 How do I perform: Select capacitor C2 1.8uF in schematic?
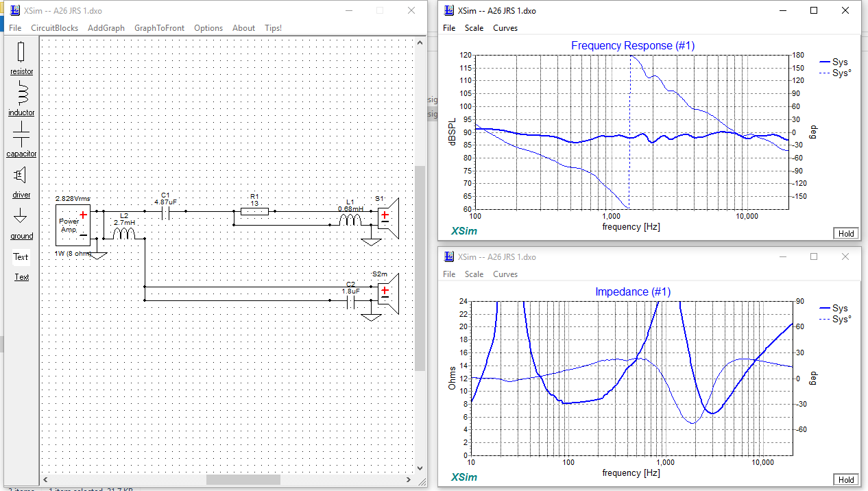(350, 300)
